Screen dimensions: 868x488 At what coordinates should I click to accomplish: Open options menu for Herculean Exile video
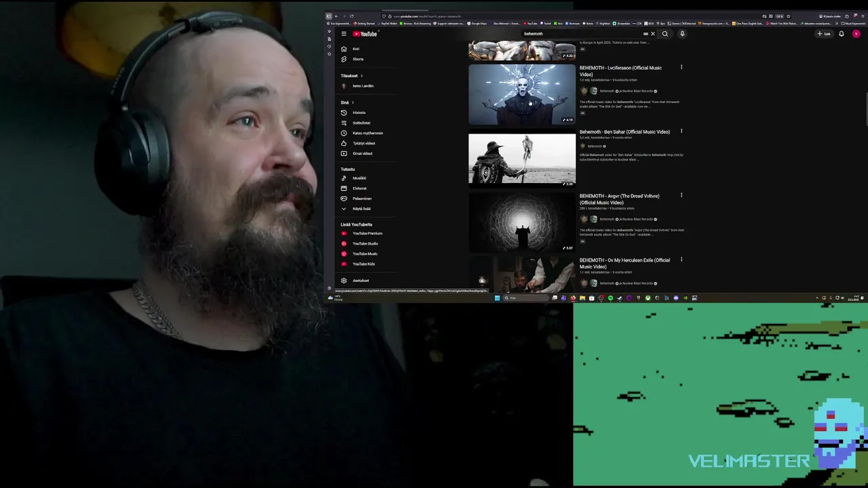[682, 260]
